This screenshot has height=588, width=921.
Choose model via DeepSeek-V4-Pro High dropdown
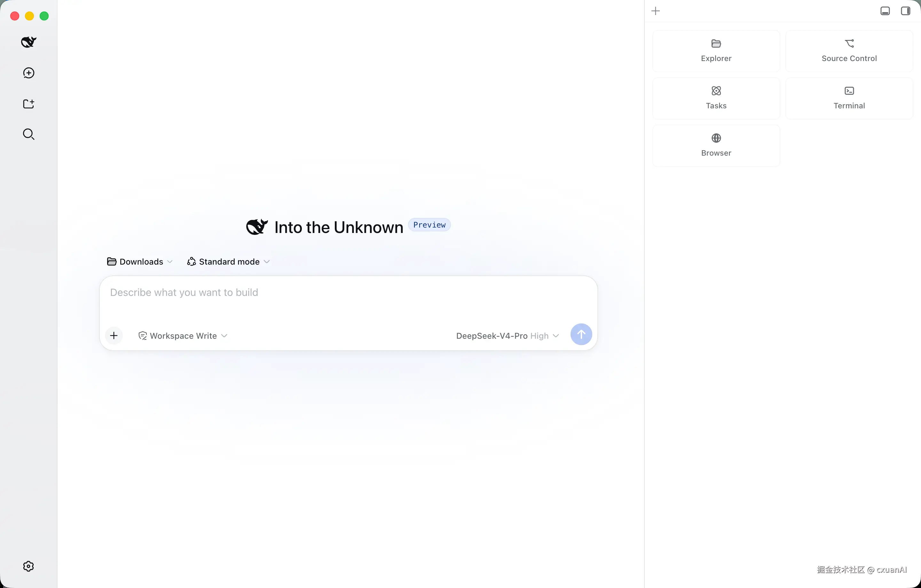(x=508, y=336)
